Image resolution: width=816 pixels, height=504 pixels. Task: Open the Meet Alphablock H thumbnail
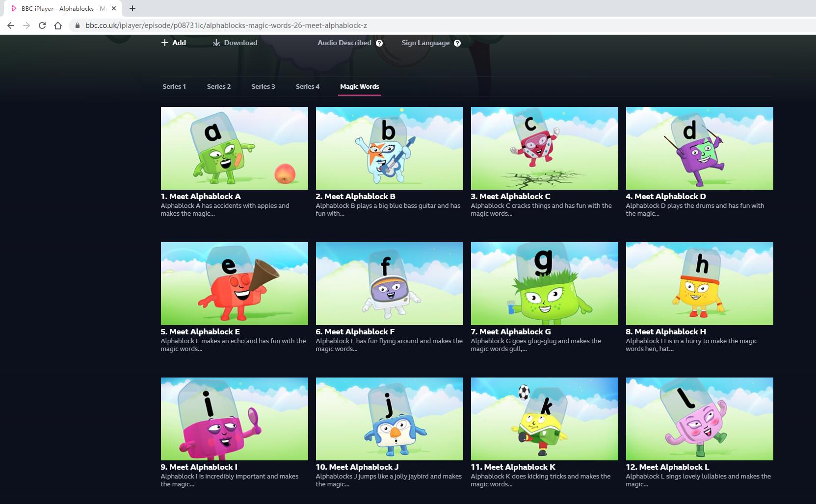tap(700, 283)
